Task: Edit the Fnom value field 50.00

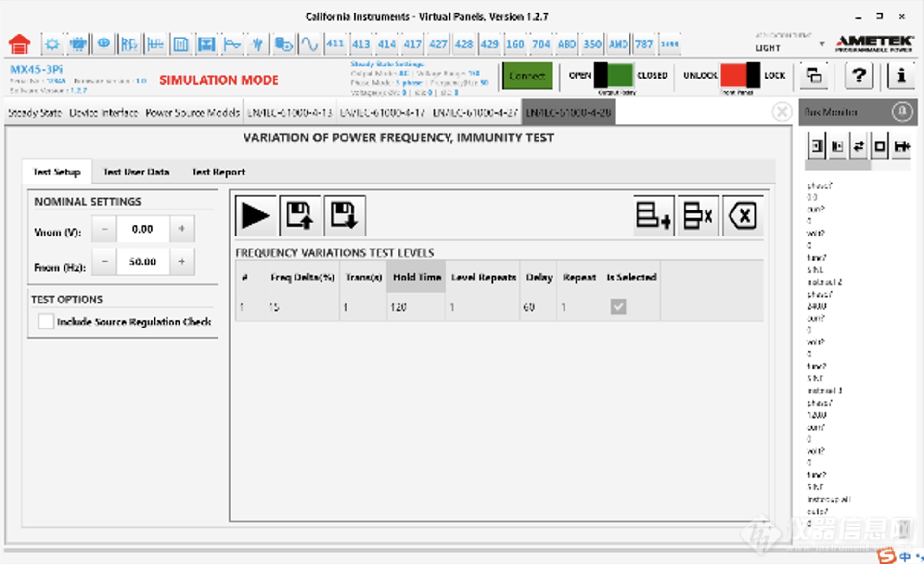Action: [x=143, y=262]
